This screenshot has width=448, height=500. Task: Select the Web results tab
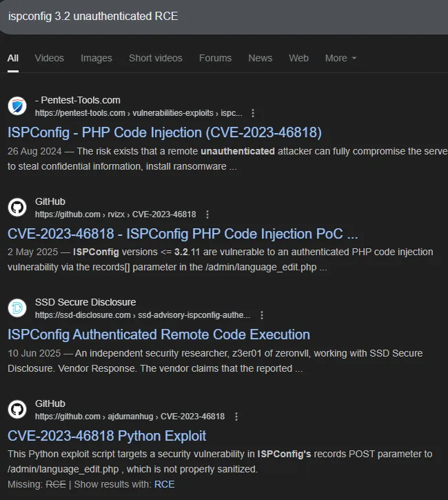[x=298, y=58]
